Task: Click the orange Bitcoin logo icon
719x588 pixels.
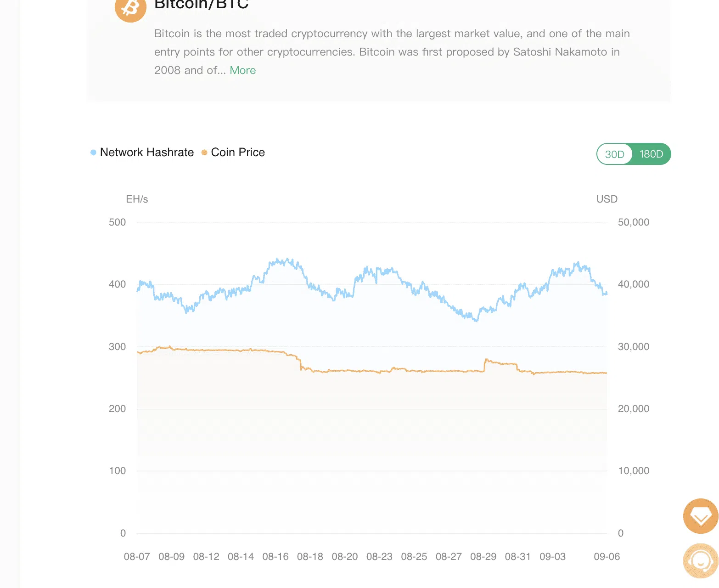Action: click(x=130, y=7)
